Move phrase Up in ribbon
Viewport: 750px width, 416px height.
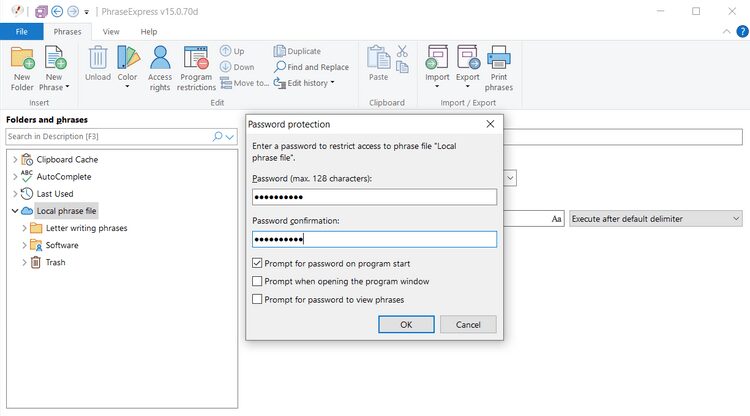(232, 51)
